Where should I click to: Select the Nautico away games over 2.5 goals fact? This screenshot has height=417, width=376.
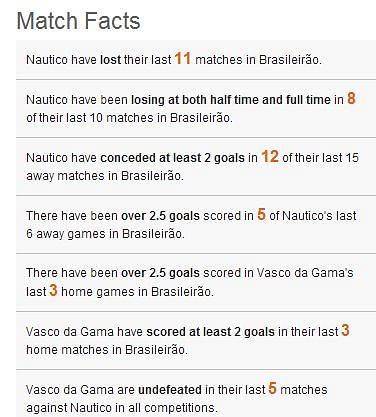coord(196,224)
